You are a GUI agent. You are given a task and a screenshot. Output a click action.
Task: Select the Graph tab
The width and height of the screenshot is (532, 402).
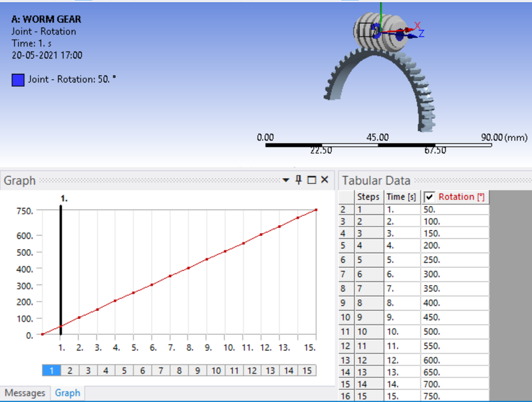[x=67, y=393]
